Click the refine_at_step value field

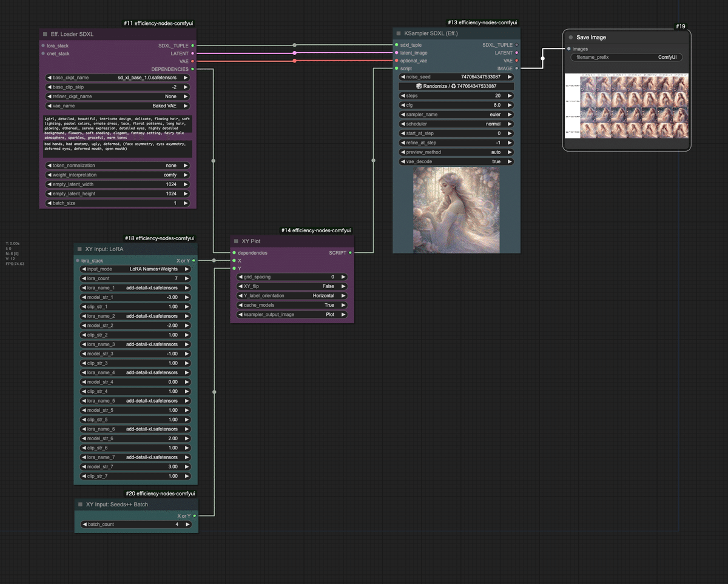[456, 143]
